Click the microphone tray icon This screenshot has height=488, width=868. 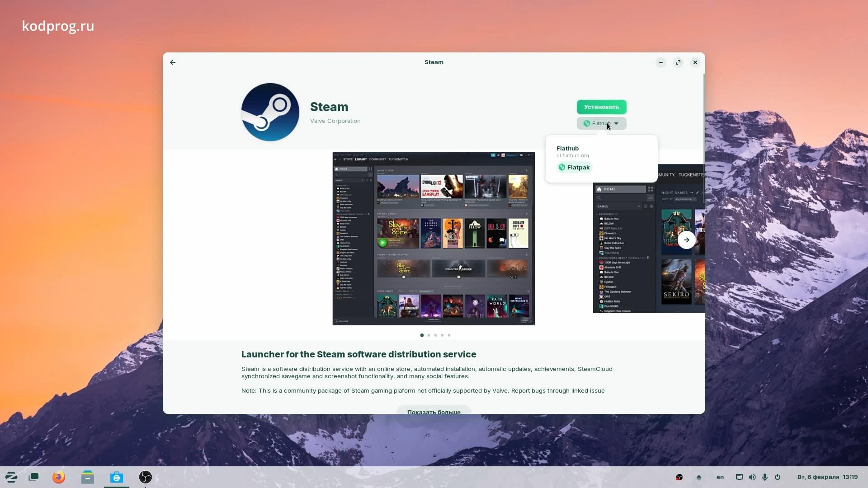point(765,477)
